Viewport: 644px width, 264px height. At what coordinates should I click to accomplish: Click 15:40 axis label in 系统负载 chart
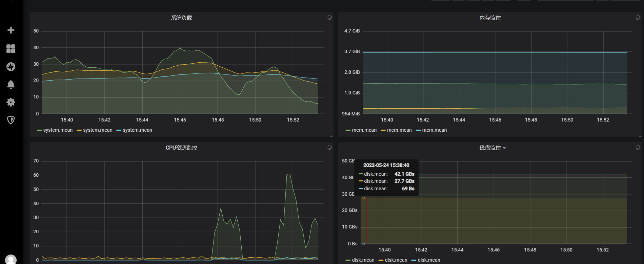[x=67, y=120]
